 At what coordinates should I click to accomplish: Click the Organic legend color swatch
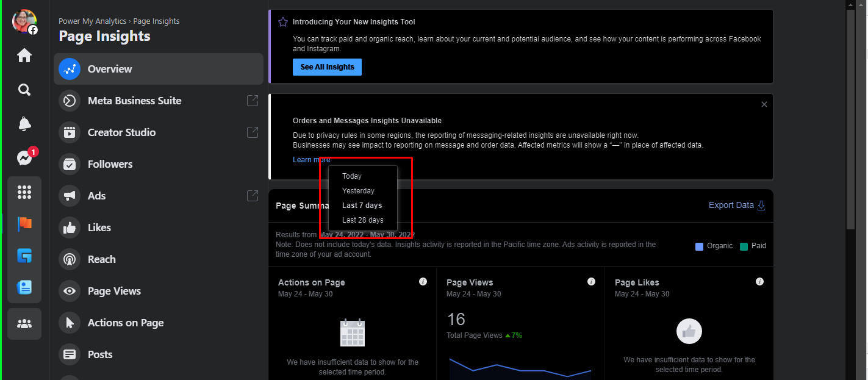(699, 246)
